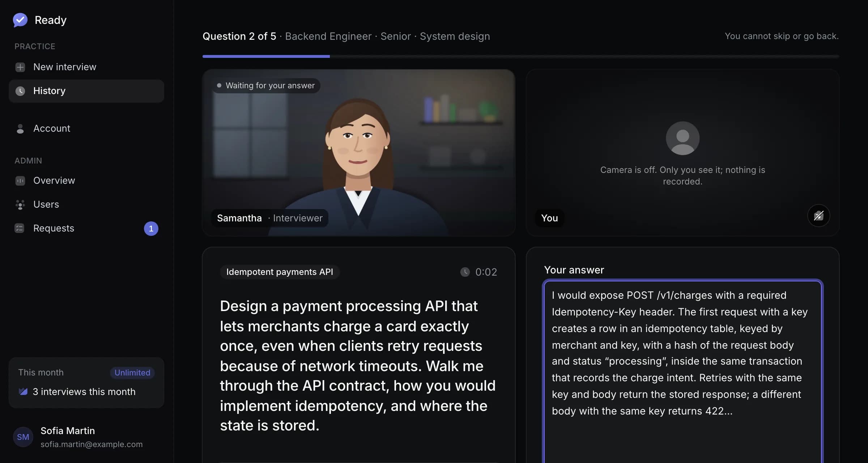This screenshot has width=868, height=463.
Task: Click the 0:02 timer value
Action: (x=486, y=272)
